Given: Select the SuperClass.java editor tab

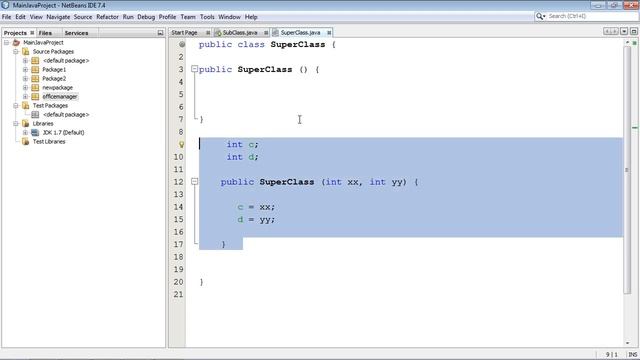Looking at the screenshot, I should pos(300,33).
